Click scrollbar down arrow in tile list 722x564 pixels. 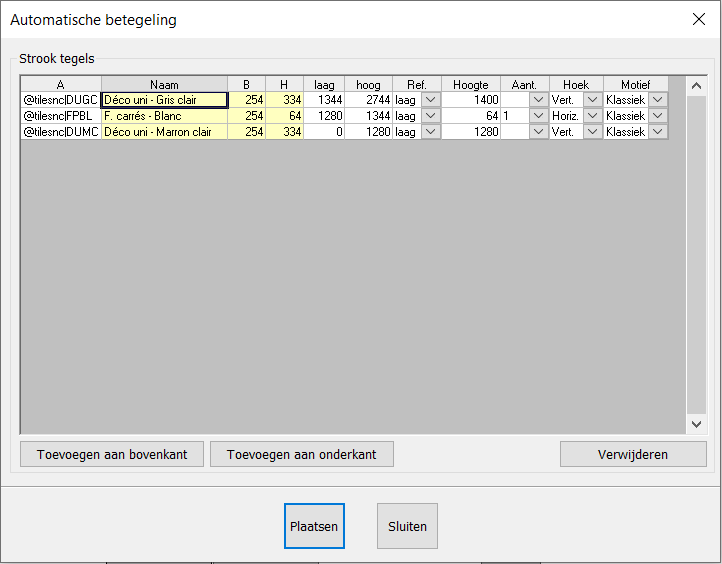coord(696,425)
